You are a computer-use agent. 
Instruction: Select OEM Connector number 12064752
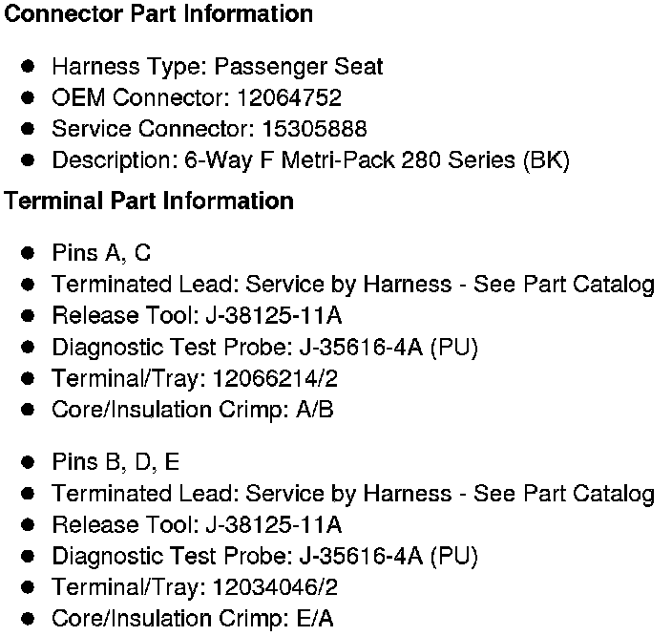289,97
